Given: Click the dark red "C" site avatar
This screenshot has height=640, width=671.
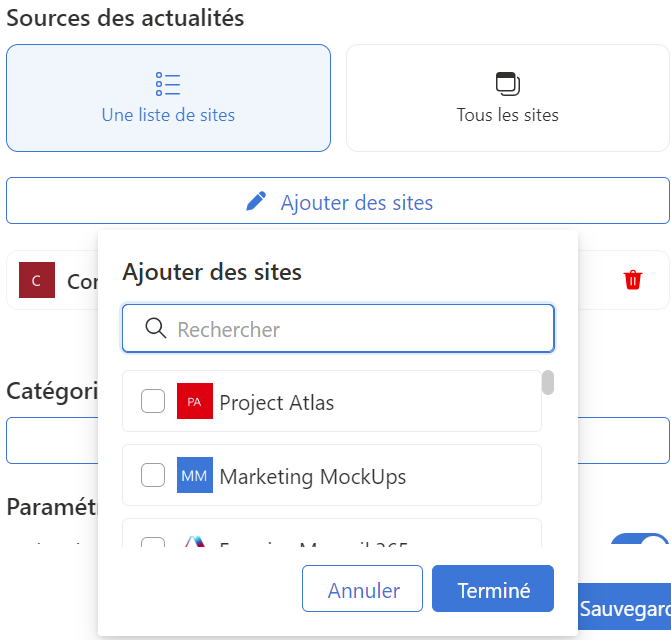Looking at the screenshot, I should point(37,280).
